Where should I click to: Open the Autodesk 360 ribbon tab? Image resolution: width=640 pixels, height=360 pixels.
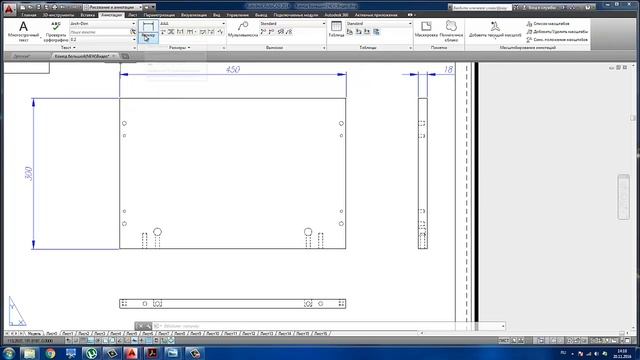click(x=337, y=15)
